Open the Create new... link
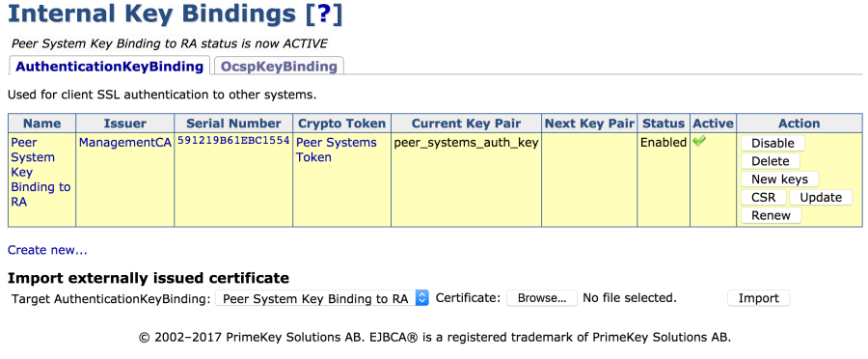Screen dimensions: 868x359 point(47,250)
